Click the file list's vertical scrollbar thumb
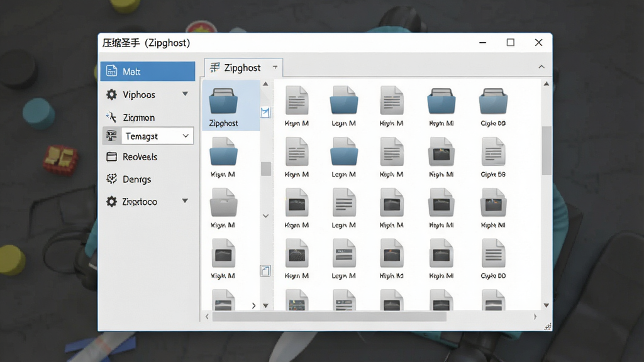644x362 pixels. (547, 151)
